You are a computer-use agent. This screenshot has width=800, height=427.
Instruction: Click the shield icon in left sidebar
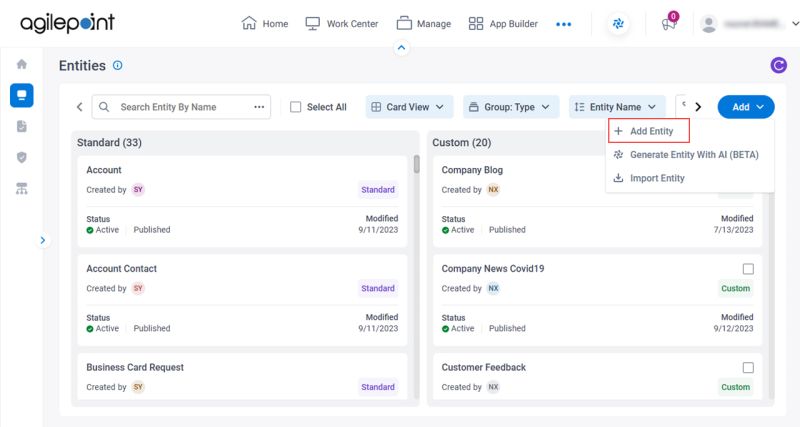pos(21,158)
